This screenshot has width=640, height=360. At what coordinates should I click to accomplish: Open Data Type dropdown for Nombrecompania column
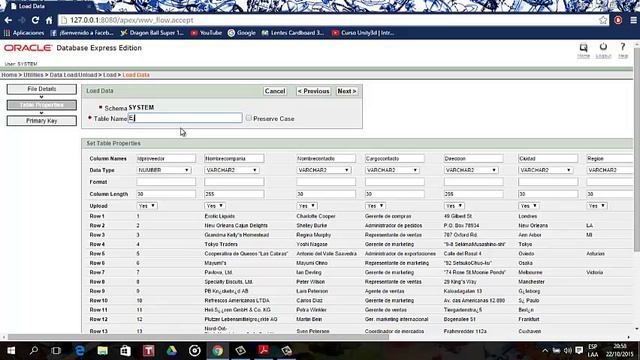pyautogui.click(x=231, y=170)
